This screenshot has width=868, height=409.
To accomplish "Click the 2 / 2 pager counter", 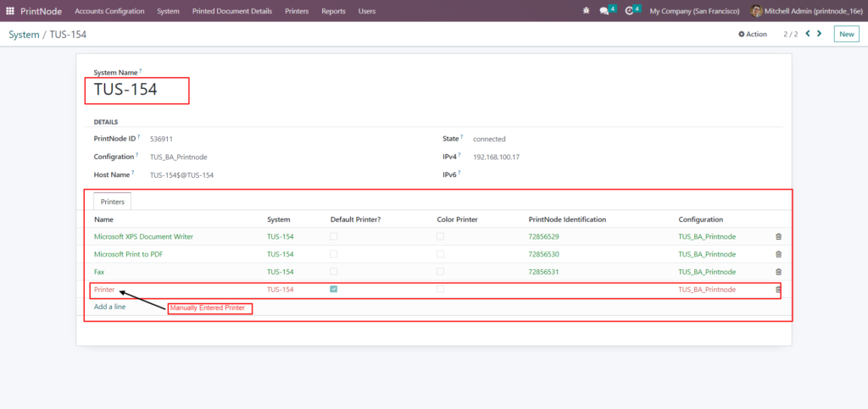I will (791, 34).
